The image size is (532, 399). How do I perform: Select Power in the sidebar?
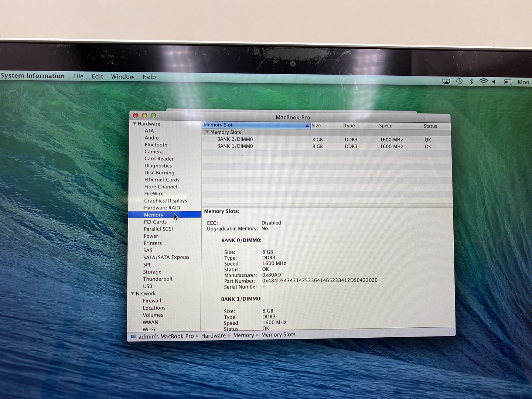tap(151, 236)
